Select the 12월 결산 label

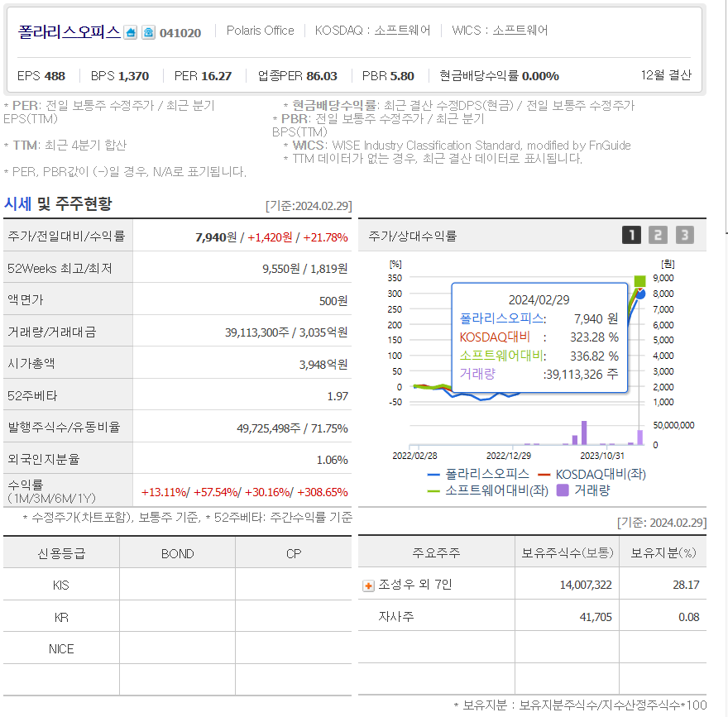coord(666,75)
